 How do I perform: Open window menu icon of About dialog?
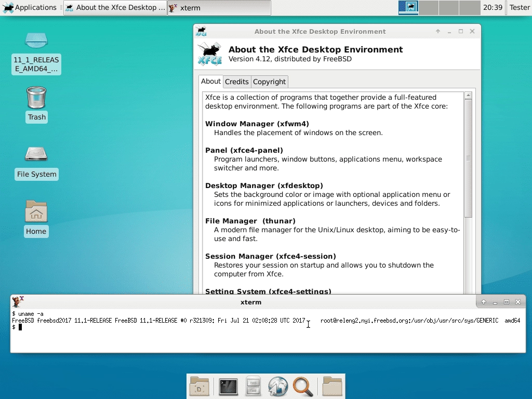pyautogui.click(x=201, y=31)
